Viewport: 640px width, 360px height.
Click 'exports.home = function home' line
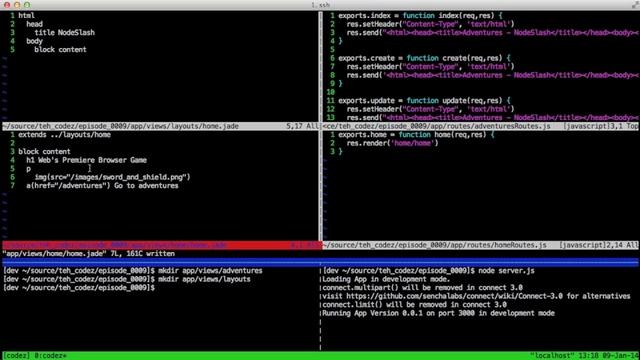(416, 135)
